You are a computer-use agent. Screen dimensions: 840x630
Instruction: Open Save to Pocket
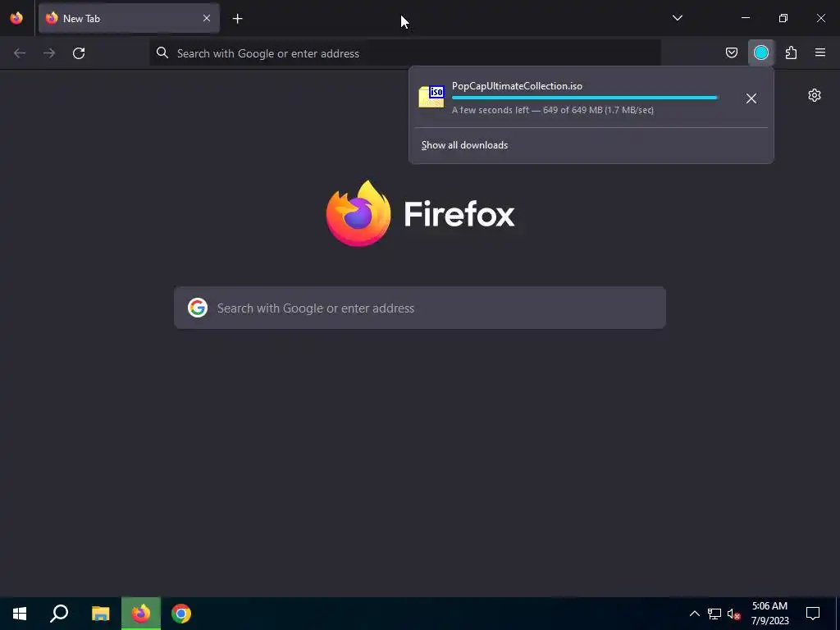731,52
